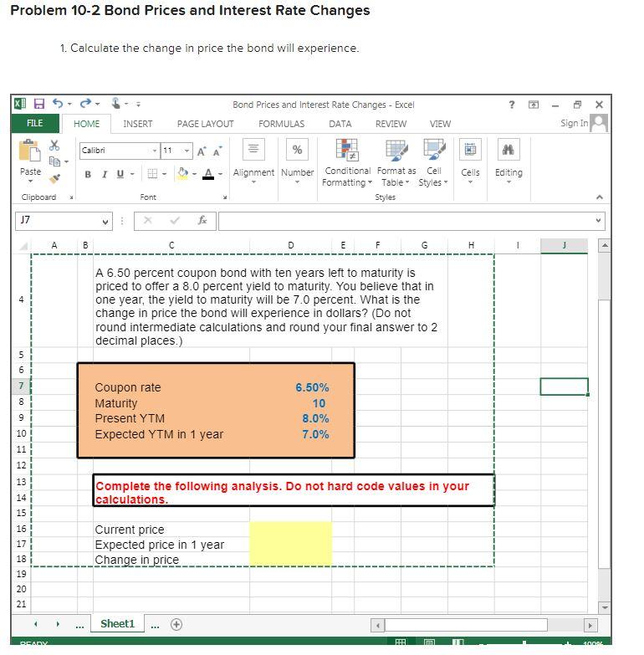Select the Sheet1 tab

point(118,624)
